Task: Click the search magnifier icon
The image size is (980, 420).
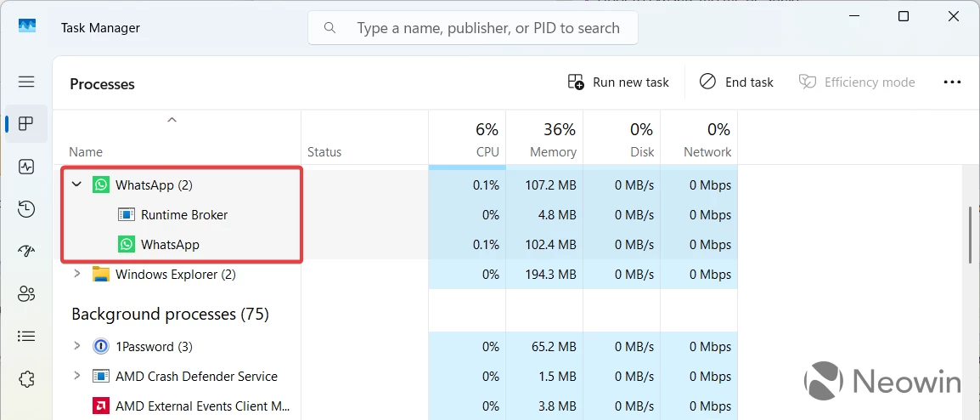Action: 330,27
